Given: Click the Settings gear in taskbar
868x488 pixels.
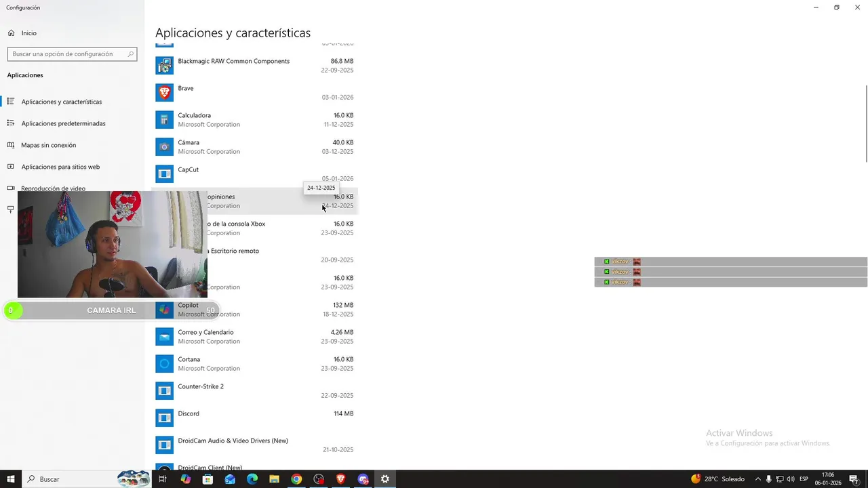Looking at the screenshot, I should point(385,479).
